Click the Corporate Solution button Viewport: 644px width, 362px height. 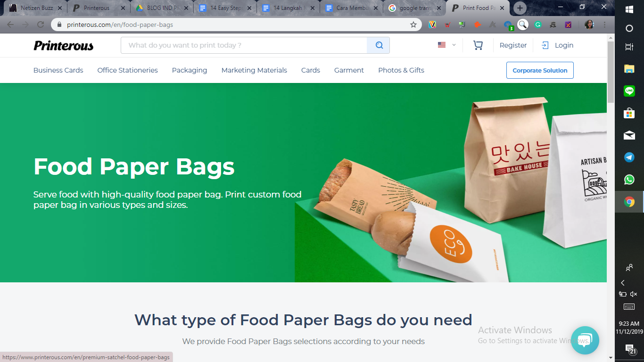coord(540,70)
